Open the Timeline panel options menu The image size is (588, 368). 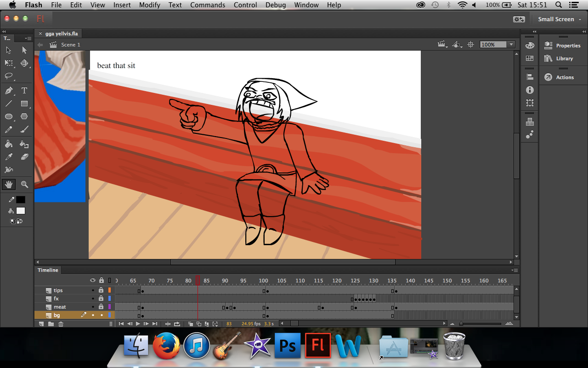[x=515, y=270]
